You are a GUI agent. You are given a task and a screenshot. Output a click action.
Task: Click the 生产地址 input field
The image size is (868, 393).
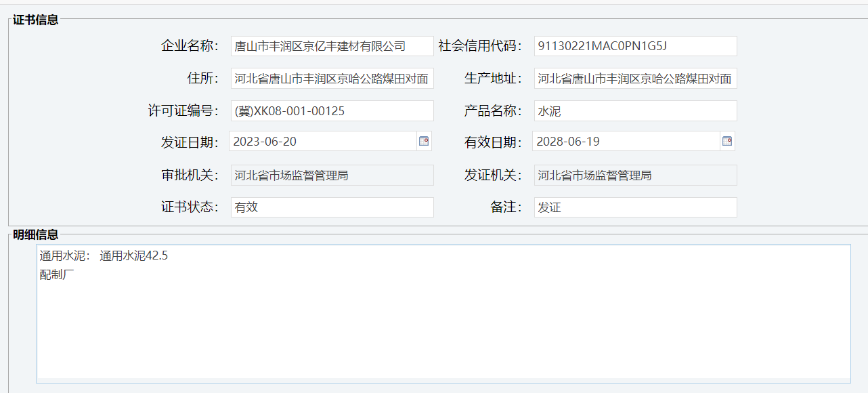click(x=635, y=79)
